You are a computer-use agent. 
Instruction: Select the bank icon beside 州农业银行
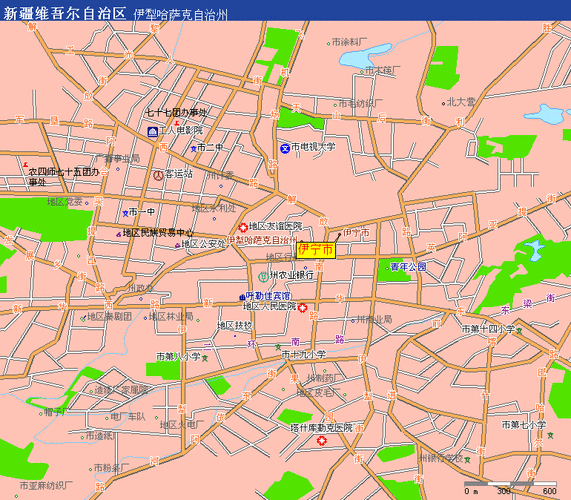(263, 277)
